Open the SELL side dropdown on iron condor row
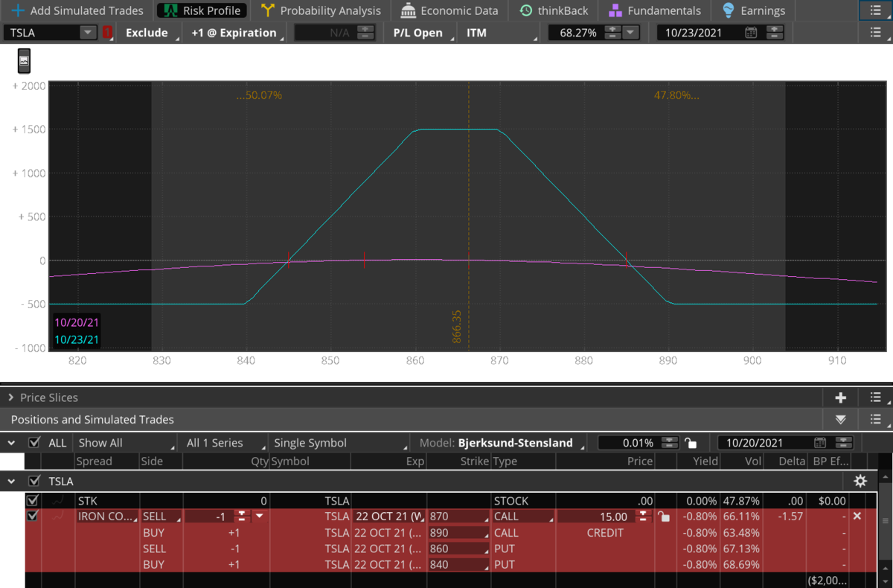The height and width of the screenshot is (588, 893). pyautogui.click(x=161, y=517)
